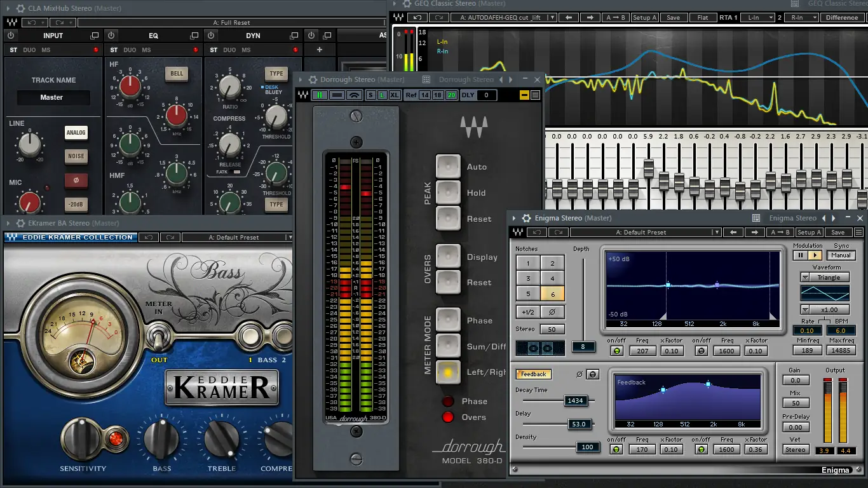This screenshot has height=488, width=868.
Task: Click the Dorrough arc meter view icon
Action: [x=355, y=95]
